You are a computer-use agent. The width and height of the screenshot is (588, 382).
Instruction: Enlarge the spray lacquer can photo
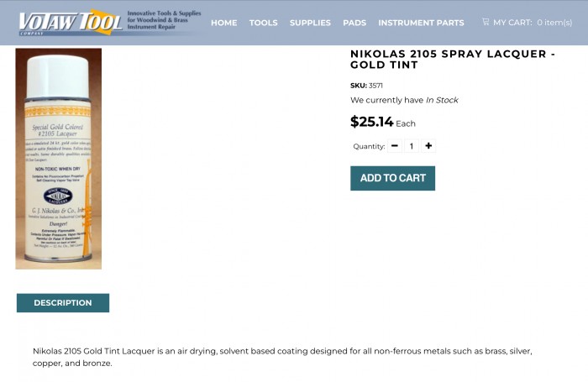59,159
